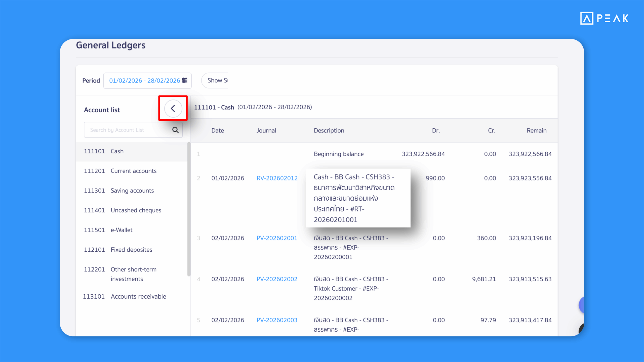
Task: Select account 113101 Accounts receivable
Action: pyautogui.click(x=125, y=296)
